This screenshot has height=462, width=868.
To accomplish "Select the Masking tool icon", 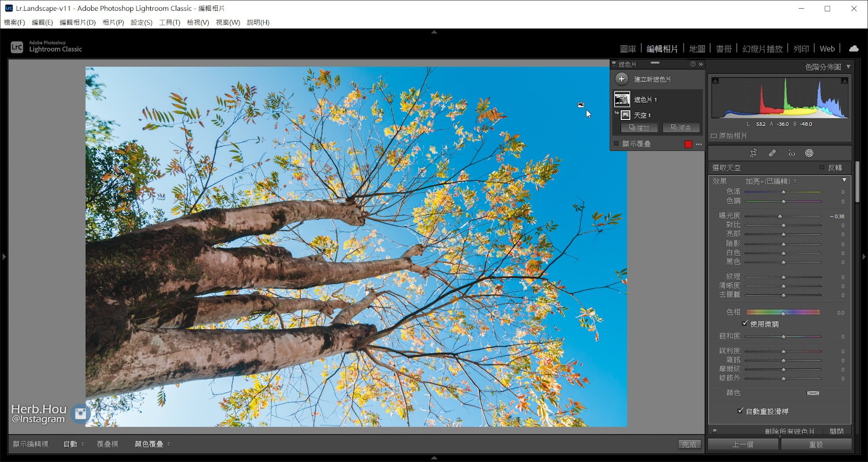I will [x=809, y=153].
